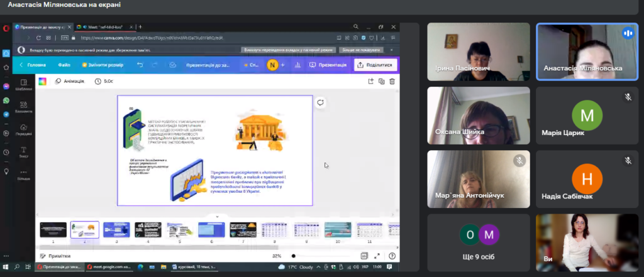
Task: Open the rainbow background color swatch
Action: point(43,81)
